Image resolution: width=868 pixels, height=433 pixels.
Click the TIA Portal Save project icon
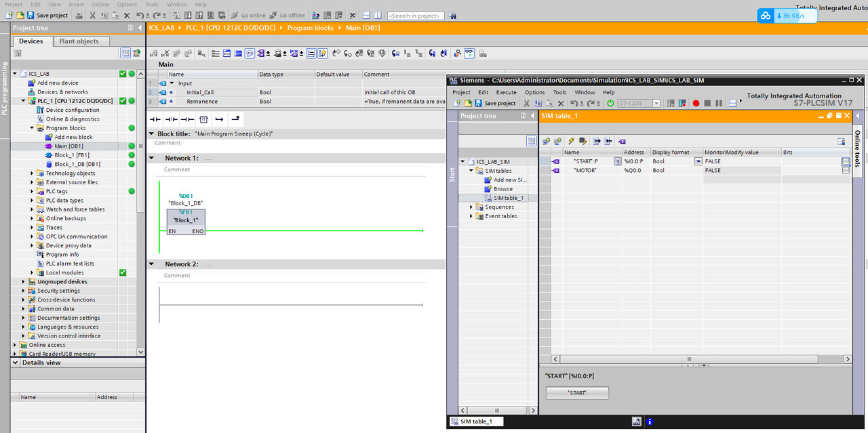30,15
